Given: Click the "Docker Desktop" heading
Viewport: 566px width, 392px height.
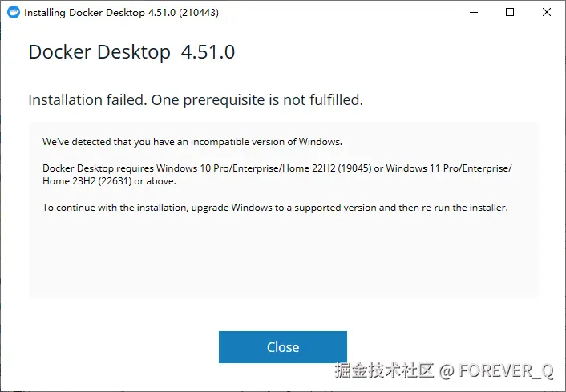Looking at the screenshot, I should [99, 53].
